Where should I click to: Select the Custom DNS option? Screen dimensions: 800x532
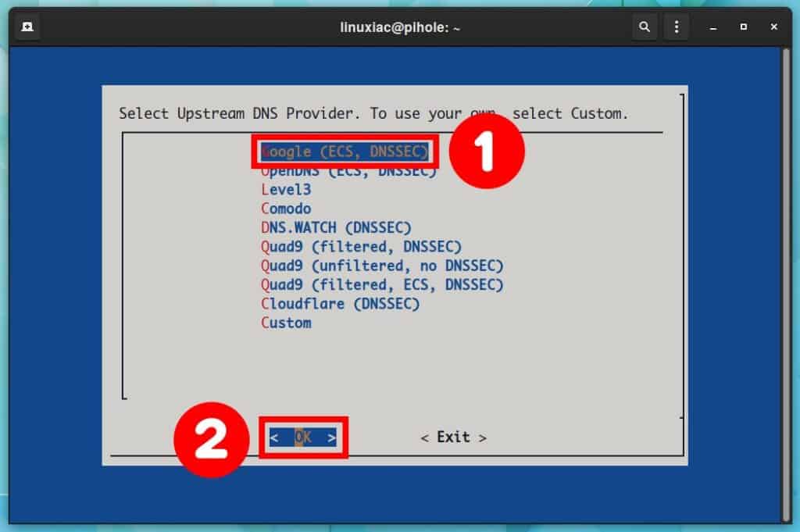[x=286, y=323]
